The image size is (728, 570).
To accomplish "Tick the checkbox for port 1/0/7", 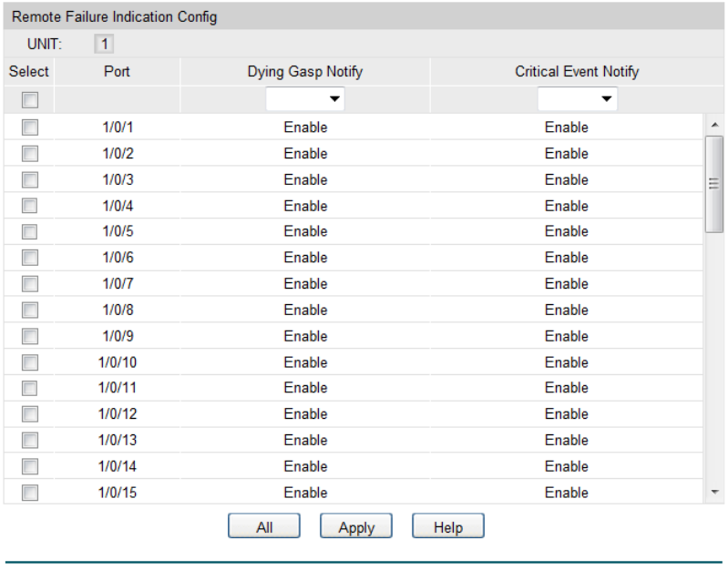I will coord(30,284).
